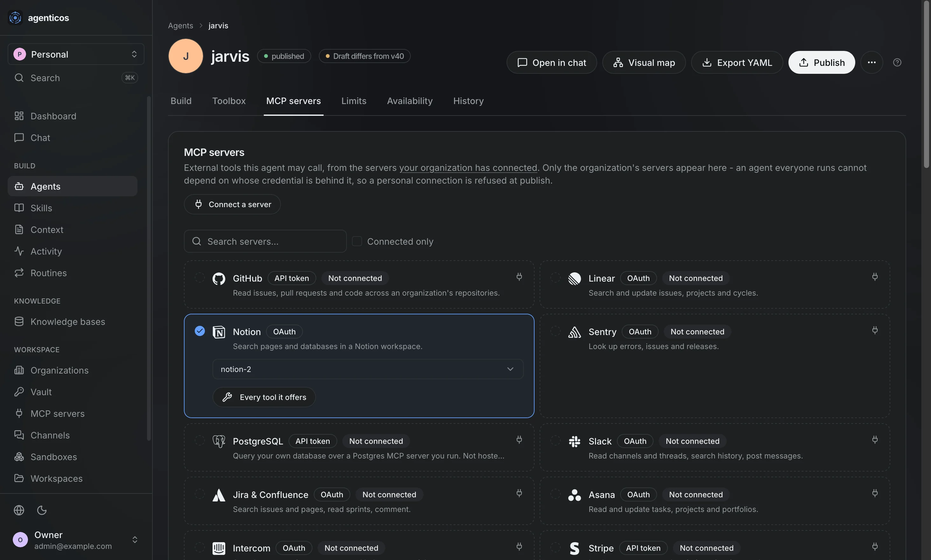Screen dimensions: 931x560
Task: Switch to the Toolbox tab
Action: pos(229,101)
